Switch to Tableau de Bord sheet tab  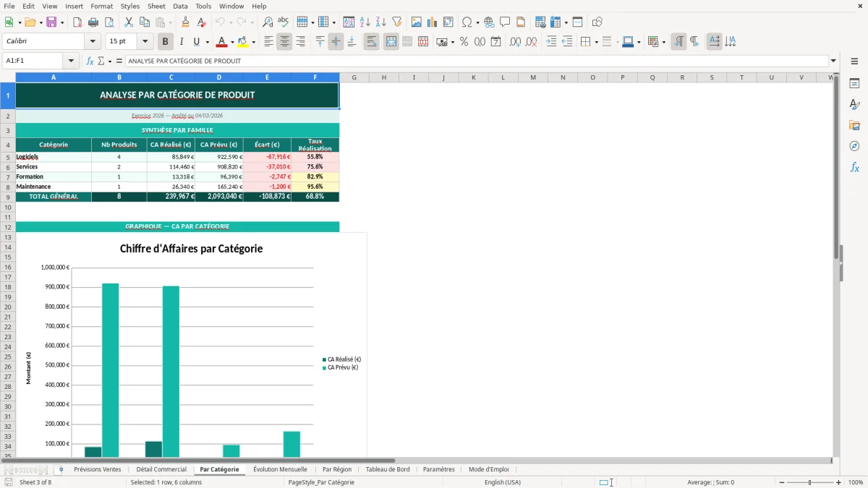click(388, 469)
